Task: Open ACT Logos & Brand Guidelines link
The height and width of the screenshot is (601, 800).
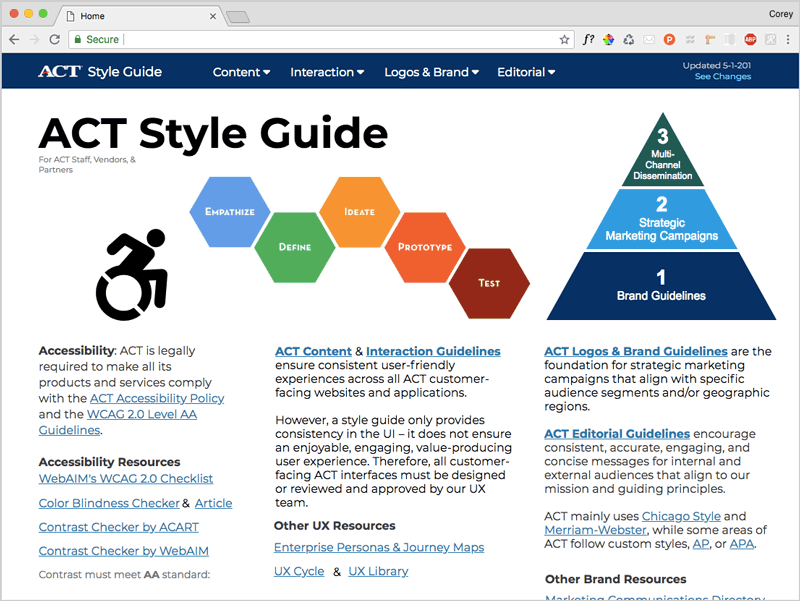Action: point(636,351)
